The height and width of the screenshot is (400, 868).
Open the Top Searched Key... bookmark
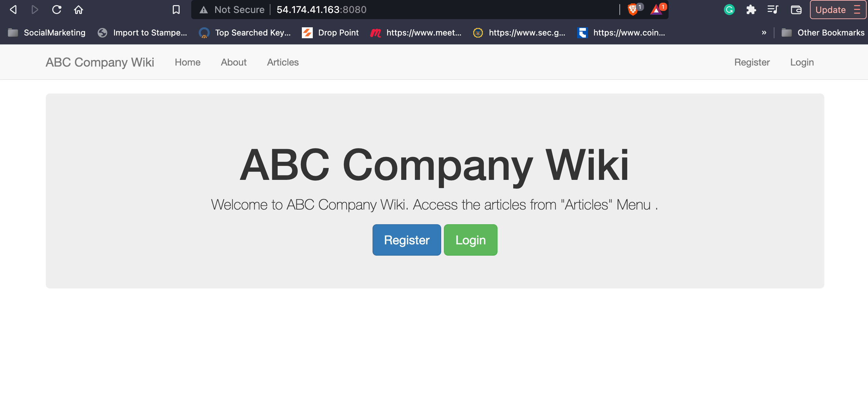(244, 33)
